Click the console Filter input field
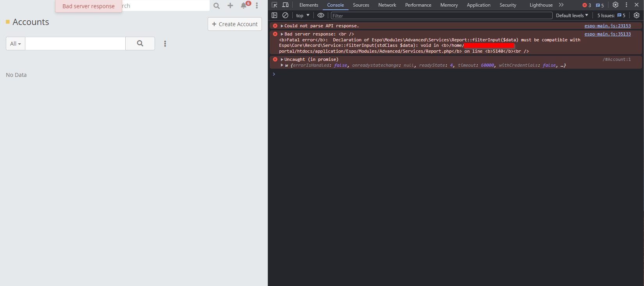 coord(441,16)
